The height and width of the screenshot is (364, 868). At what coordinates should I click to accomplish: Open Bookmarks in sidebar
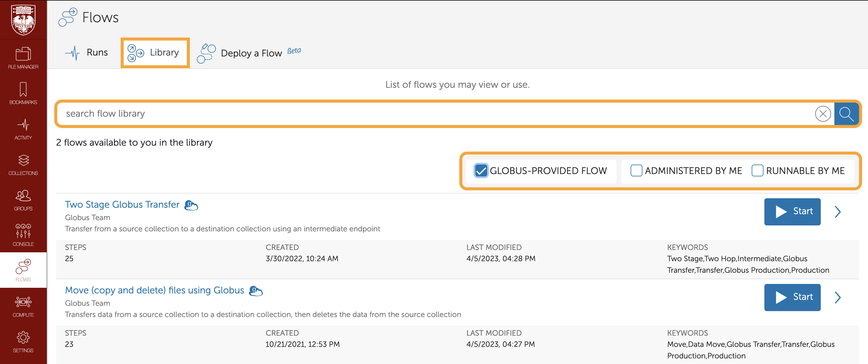pos(23,93)
